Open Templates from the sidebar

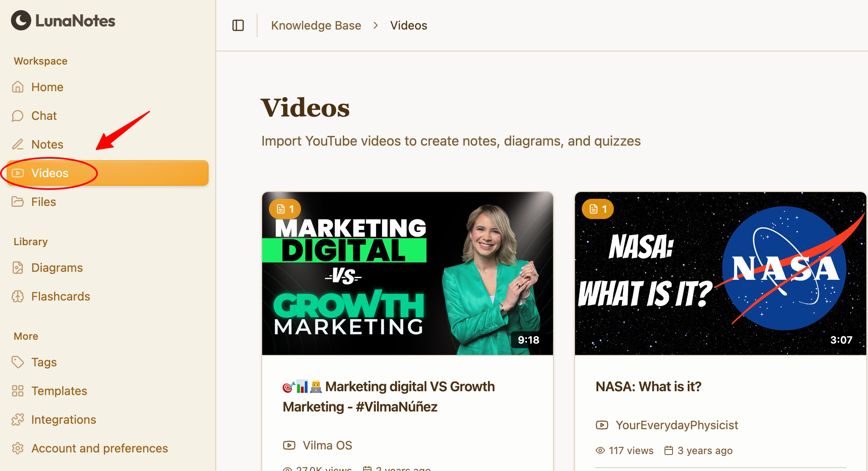[59, 391]
